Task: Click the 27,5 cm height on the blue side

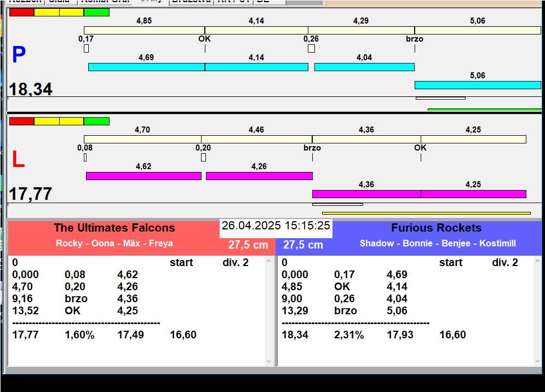Action: coord(303,245)
